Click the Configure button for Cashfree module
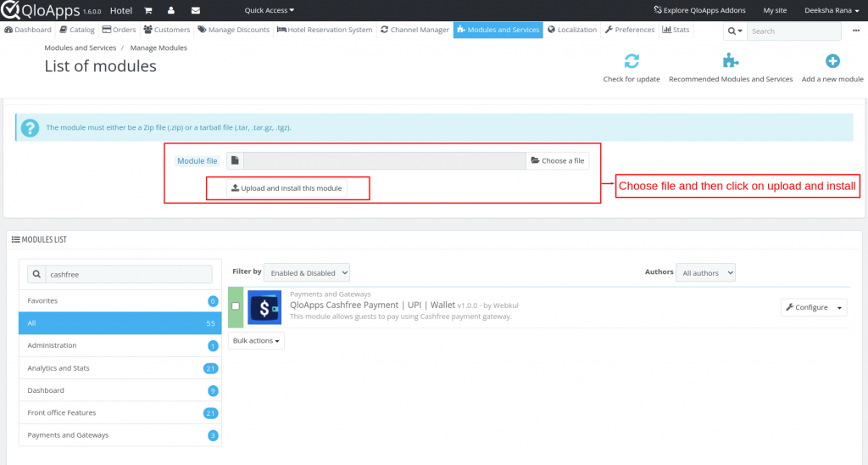The image size is (868, 465). pos(807,308)
